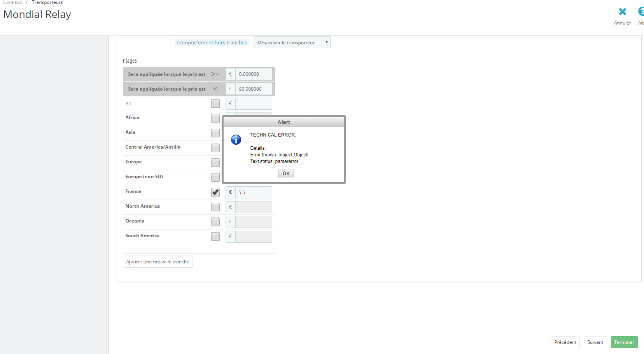The height and width of the screenshot is (354, 644).
Task: Open the Livraison breadcrumb link
Action: click(x=13, y=2)
